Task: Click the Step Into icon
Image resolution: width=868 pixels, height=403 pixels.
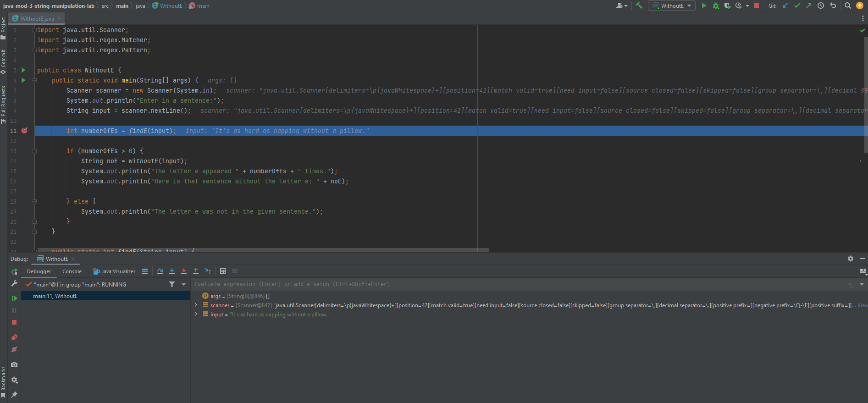Action: (172, 271)
